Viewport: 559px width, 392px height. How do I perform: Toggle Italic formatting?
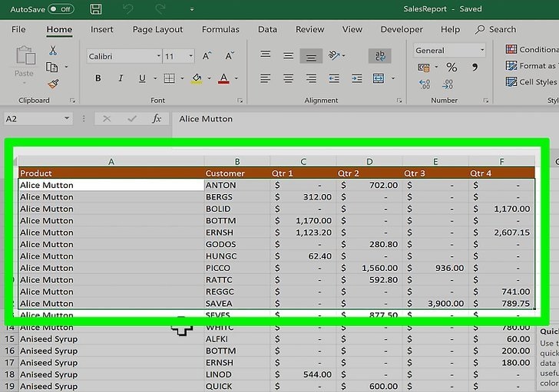click(x=121, y=78)
